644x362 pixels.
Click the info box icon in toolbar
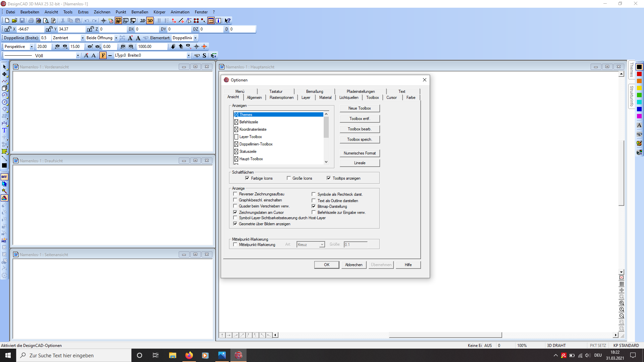[x=218, y=20]
